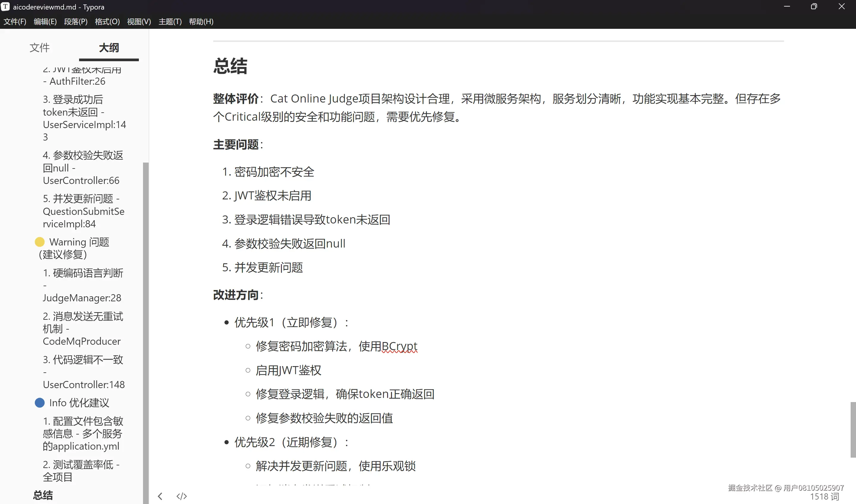Click the yellow dot beside Warning 问题
Screen dimensions: 856x504
(x=40, y=242)
